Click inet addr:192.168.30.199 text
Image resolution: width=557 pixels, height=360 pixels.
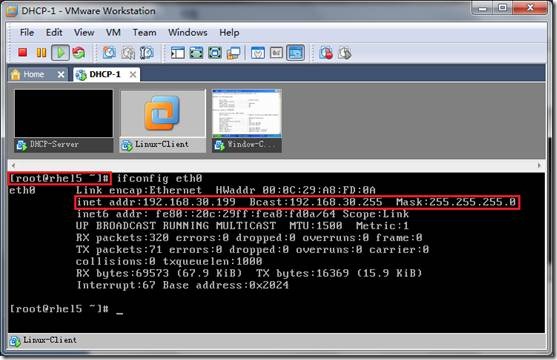(156, 202)
